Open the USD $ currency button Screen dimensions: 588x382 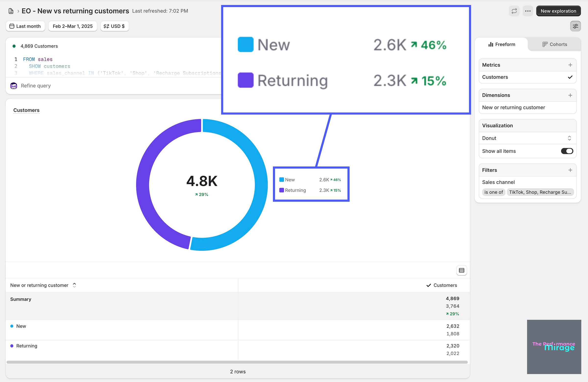114,26
